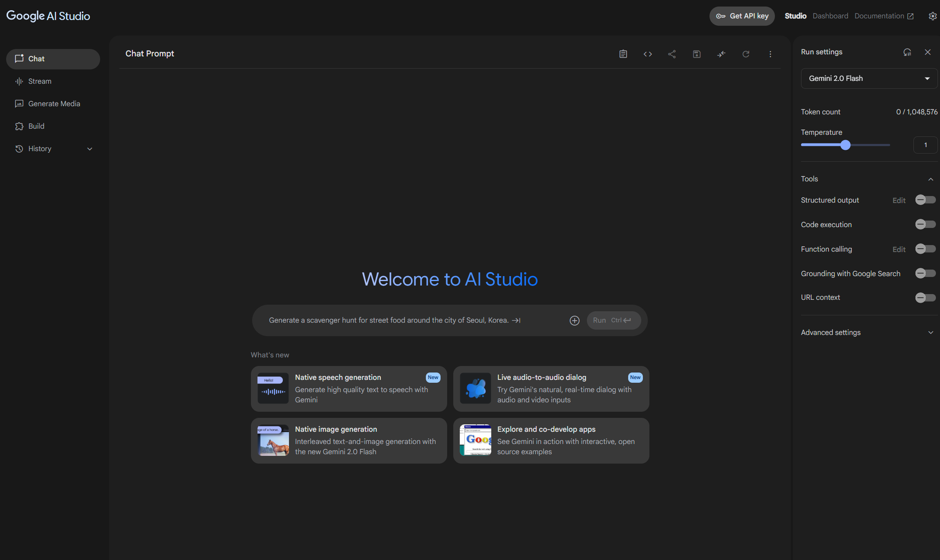The image size is (940, 560).
Task: Open the three-dot more options menu
Action: (x=770, y=54)
